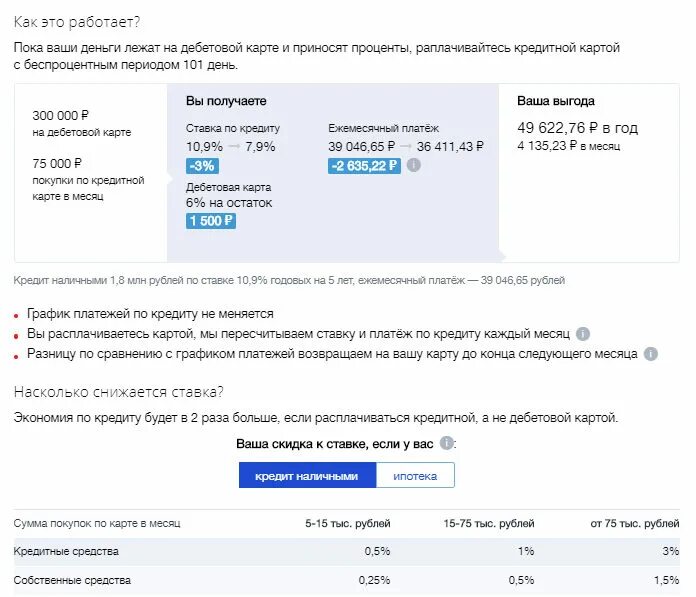Click info icon after 'до конца следующего месяца'

pos(651,354)
